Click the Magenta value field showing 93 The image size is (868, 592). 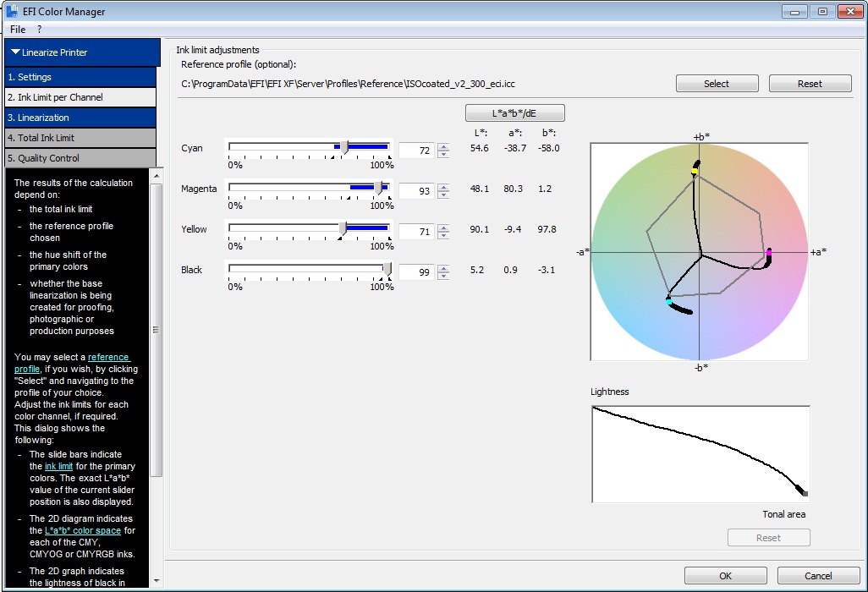417,191
